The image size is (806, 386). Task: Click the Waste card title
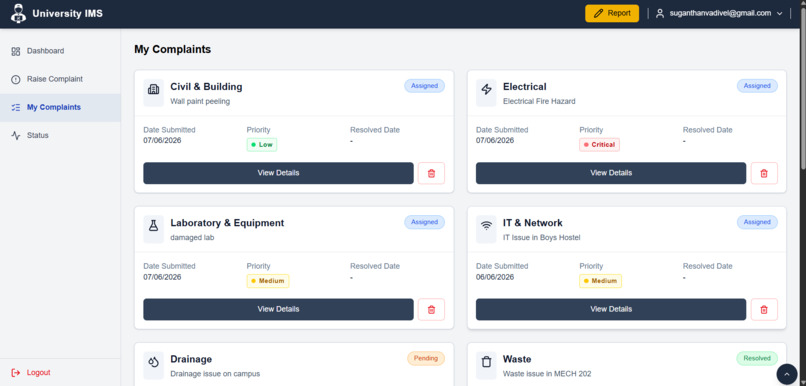coord(517,359)
